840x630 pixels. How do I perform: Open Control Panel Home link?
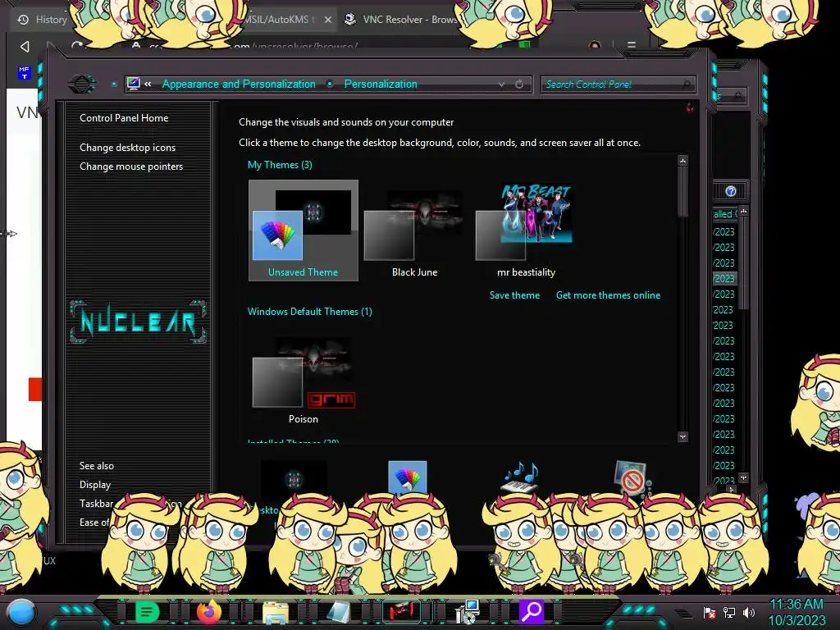click(124, 118)
